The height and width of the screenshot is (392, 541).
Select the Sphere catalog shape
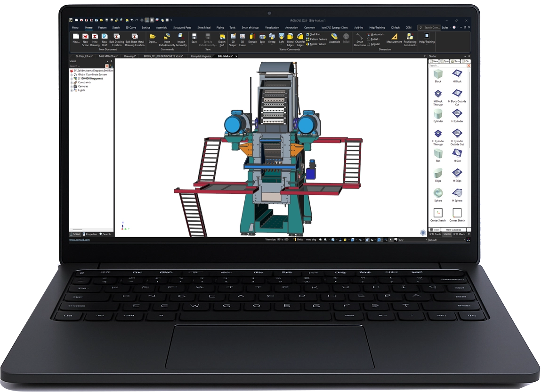pyautogui.click(x=438, y=193)
